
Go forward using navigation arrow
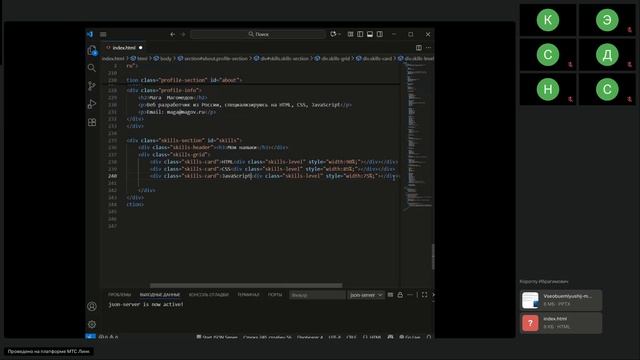point(183,34)
